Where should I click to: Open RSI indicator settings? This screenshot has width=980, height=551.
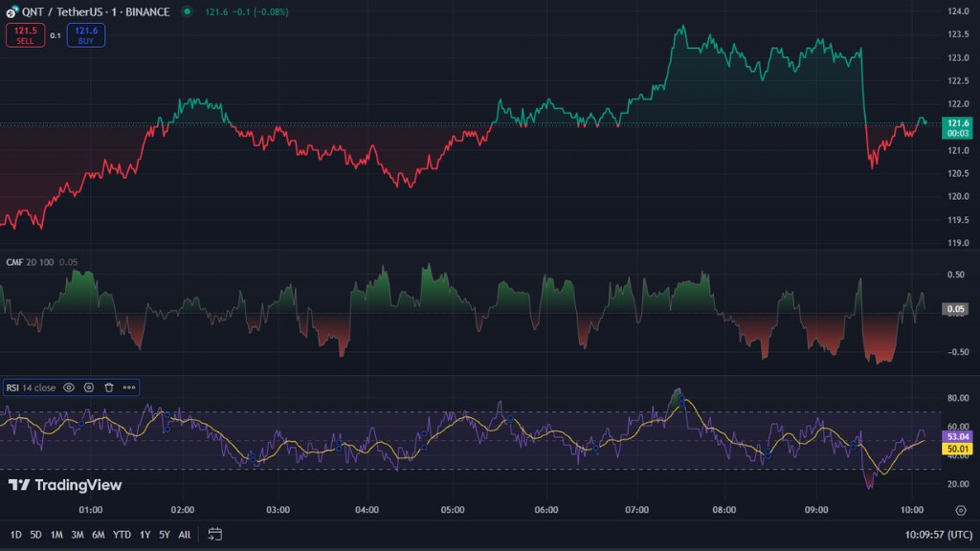(89, 387)
